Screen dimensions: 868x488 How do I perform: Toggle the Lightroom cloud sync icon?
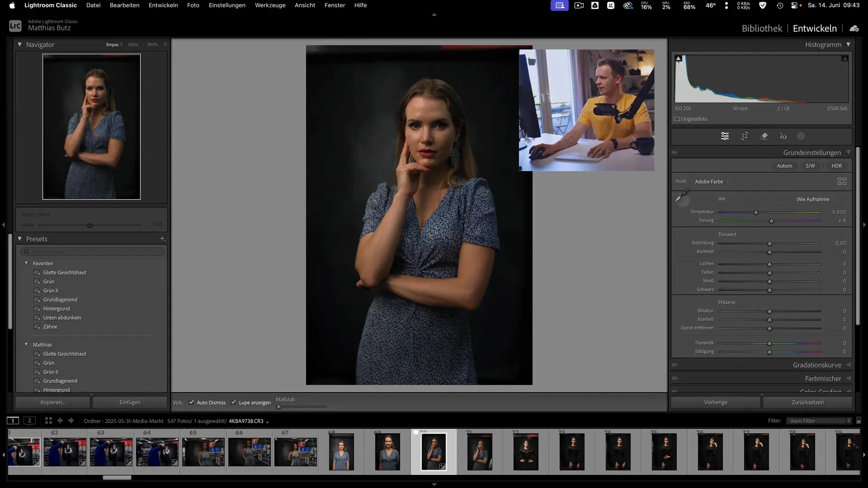pyautogui.click(x=854, y=28)
